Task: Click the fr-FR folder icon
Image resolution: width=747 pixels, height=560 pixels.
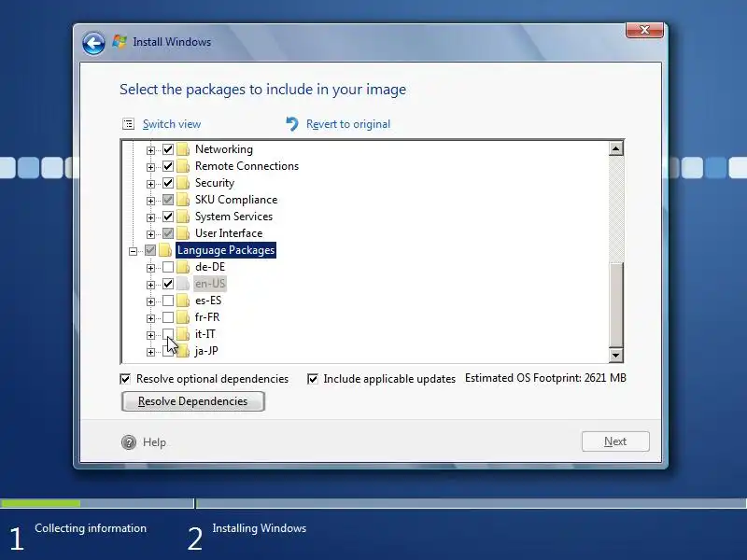Action: click(x=183, y=317)
